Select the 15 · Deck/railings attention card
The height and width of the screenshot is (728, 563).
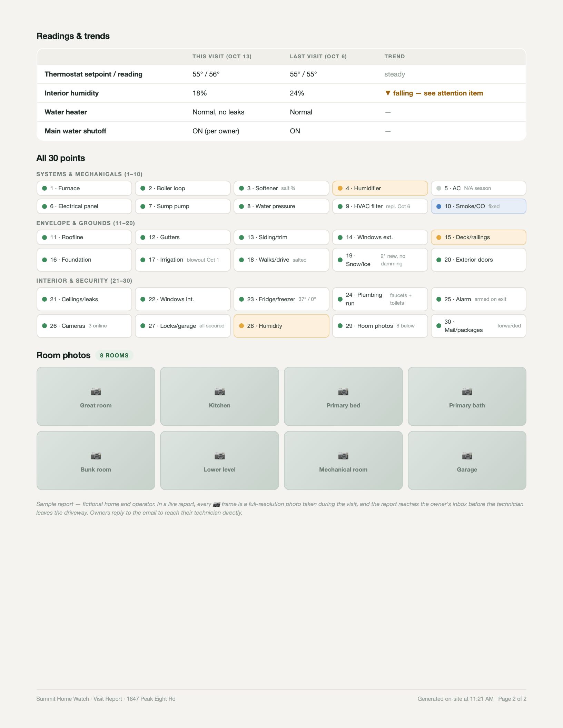pyautogui.click(x=478, y=237)
